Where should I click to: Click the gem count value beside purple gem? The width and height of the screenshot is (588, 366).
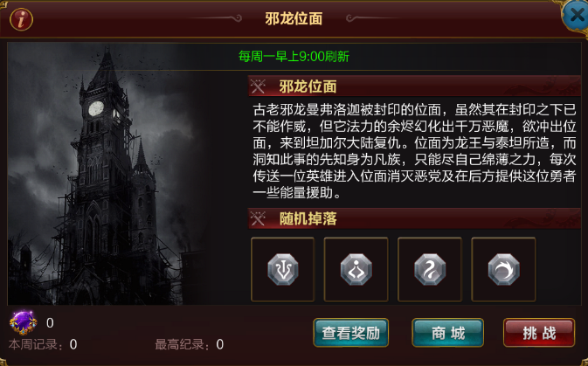[50, 323]
